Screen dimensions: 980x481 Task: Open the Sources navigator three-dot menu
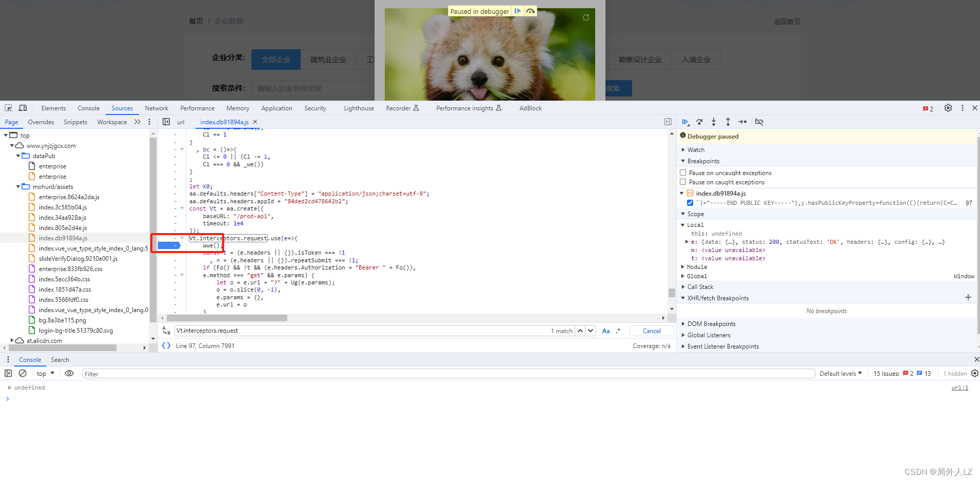point(149,122)
